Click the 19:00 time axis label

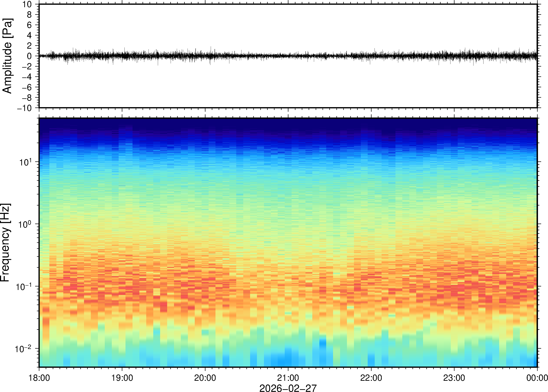click(x=122, y=378)
